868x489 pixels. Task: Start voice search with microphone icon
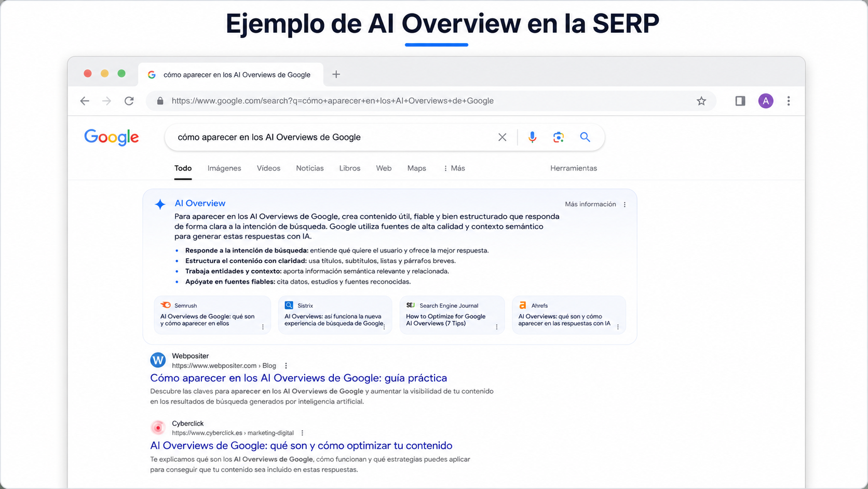coord(532,137)
